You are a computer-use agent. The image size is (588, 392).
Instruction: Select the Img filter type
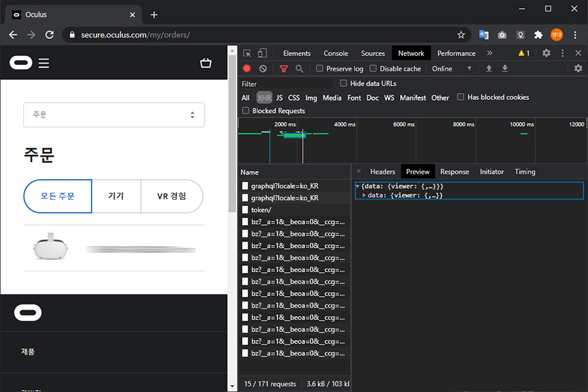[311, 98]
